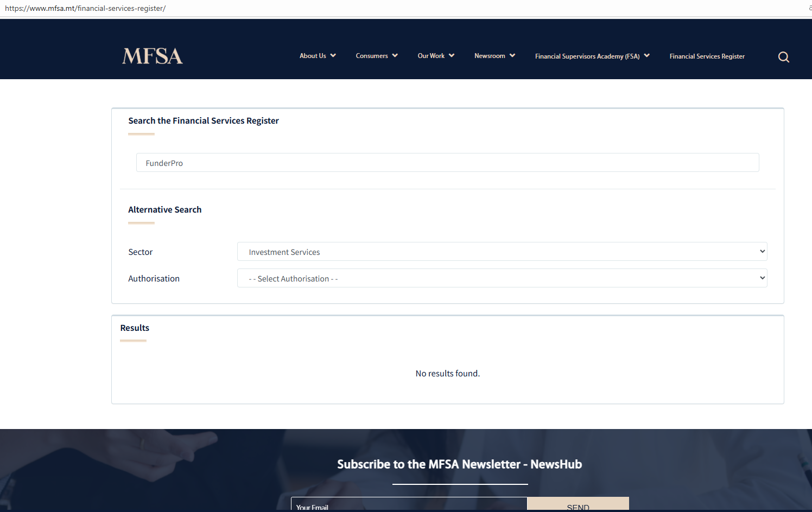Viewport: 812px width, 512px height.
Task: Click the Results heading
Action: (x=135, y=328)
